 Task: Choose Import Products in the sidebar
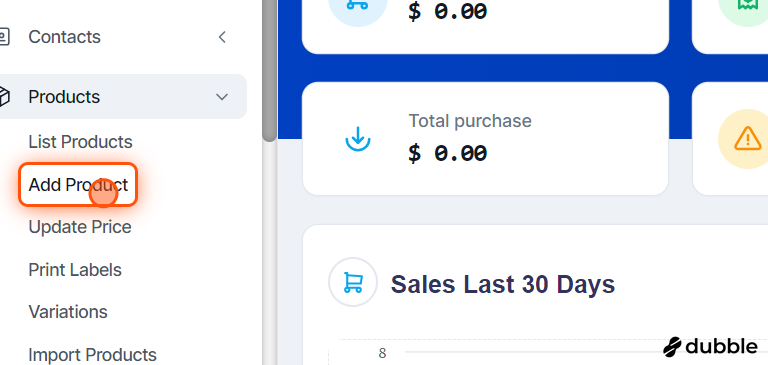93,354
